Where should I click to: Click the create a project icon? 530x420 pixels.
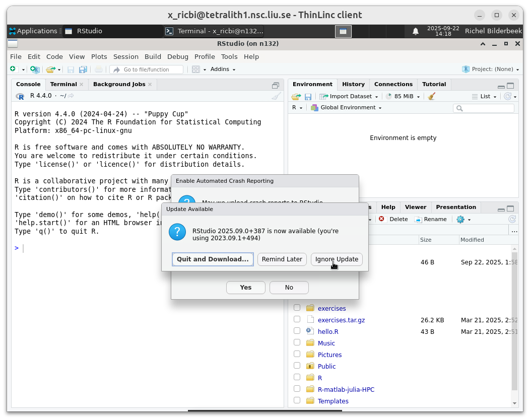[x=34, y=69]
